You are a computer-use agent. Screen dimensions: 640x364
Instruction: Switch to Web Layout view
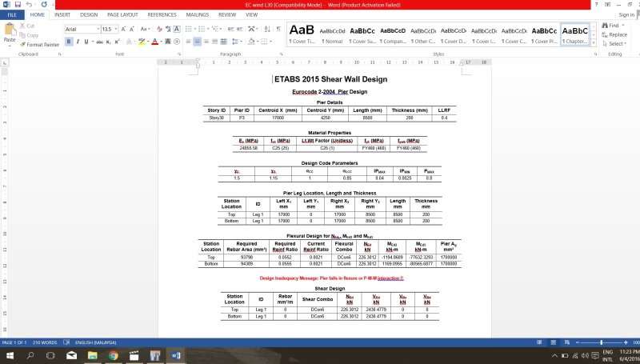click(x=567, y=342)
